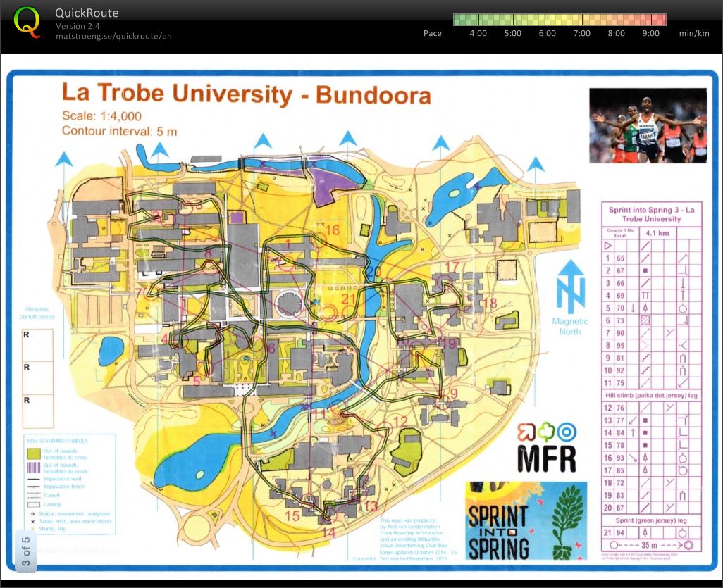The width and height of the screenshot is (723, 588).
Task: Click the green QuickRoute Q logo
Action: click(27, 21)
